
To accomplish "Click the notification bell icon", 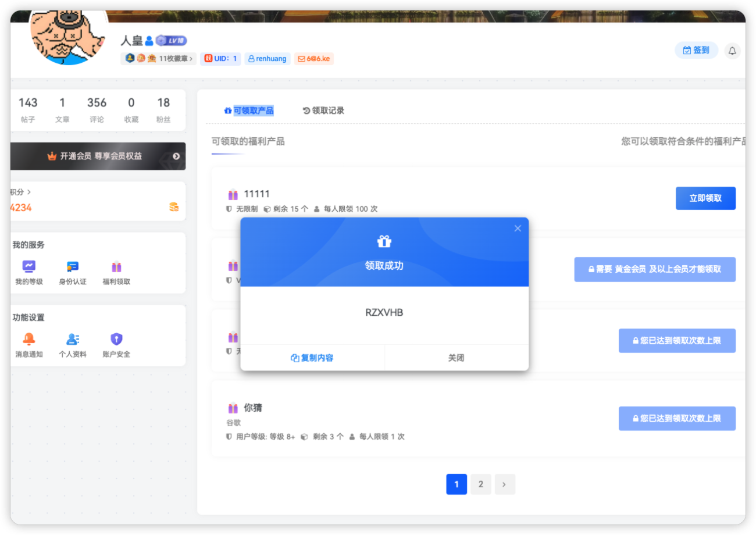I will [x=732, y=51].
